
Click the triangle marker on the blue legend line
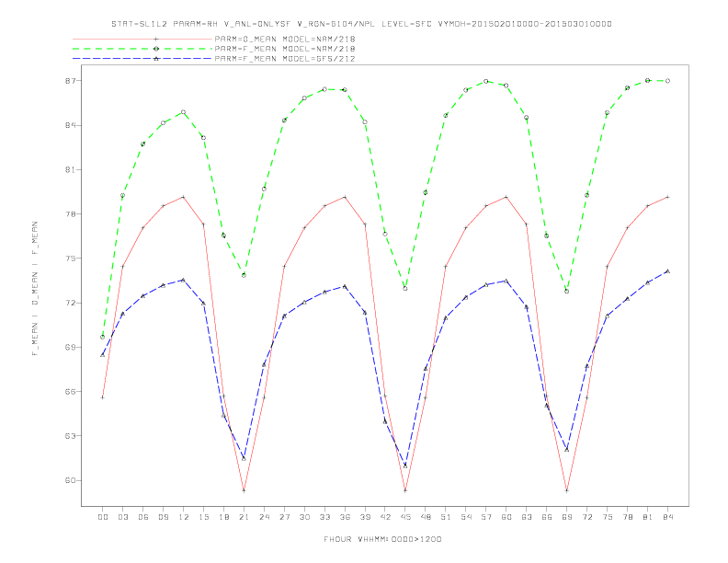(x=156, y=59)
